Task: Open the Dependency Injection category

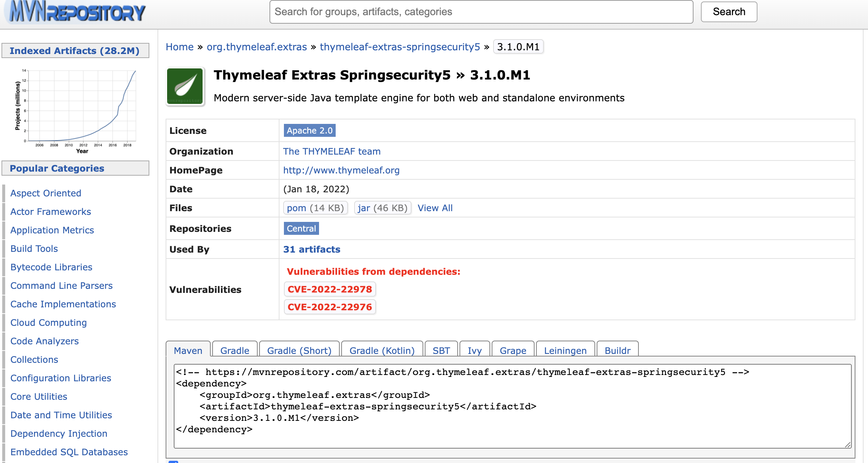Action: [59, 433]
